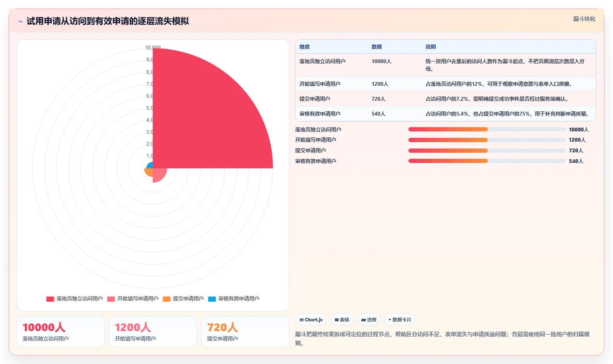Toggle the 审核有效申请用户 legend blue swatch

[x=212, y=299]
